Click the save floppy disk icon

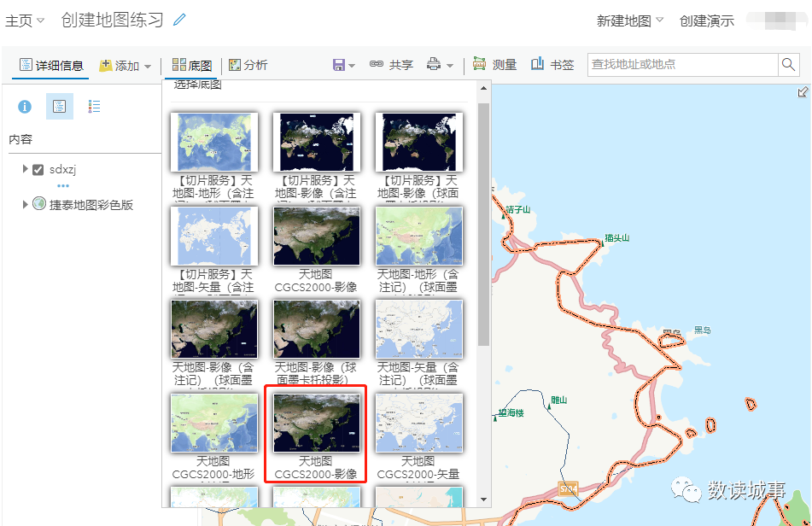[339, 65]
